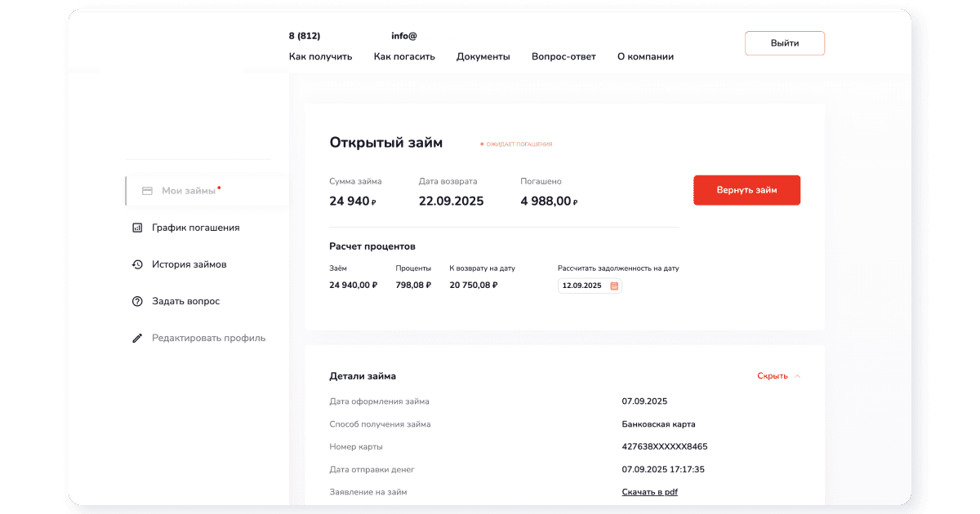The width and height of the screenshot is (980, 514).
Task: Click the question mark icon beside Задать вопрос
Action: click(x=138, y=301)
